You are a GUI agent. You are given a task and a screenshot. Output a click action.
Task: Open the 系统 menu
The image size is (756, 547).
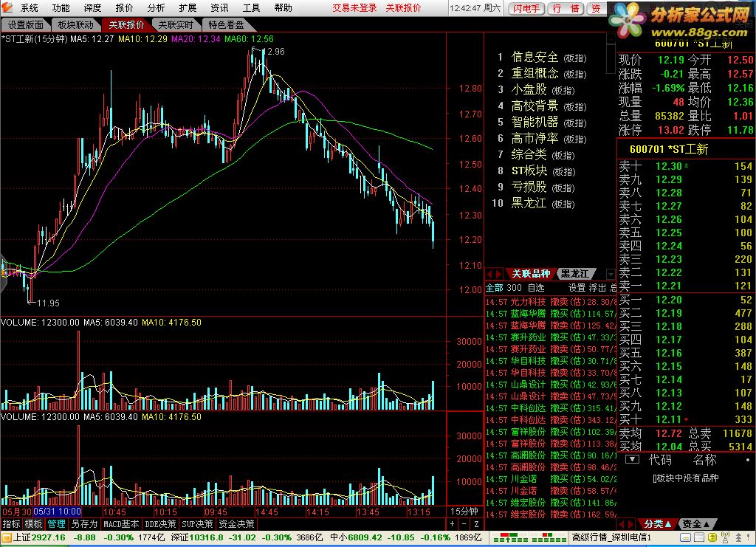tap(29, 7)
